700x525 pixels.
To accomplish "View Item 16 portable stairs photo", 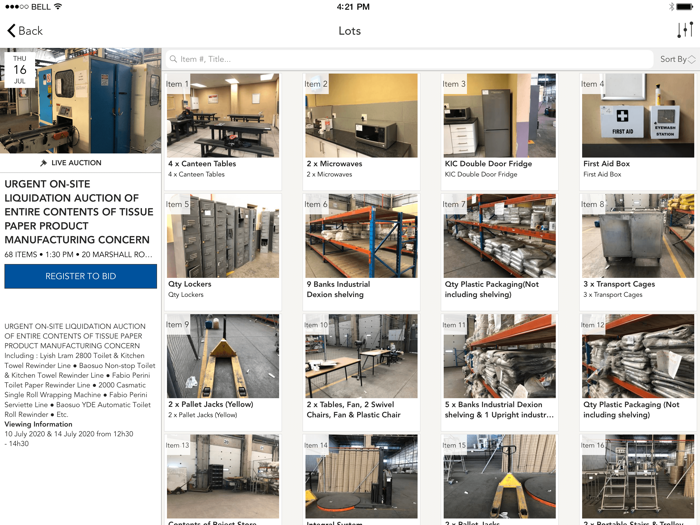I will (x=638, y=476).
